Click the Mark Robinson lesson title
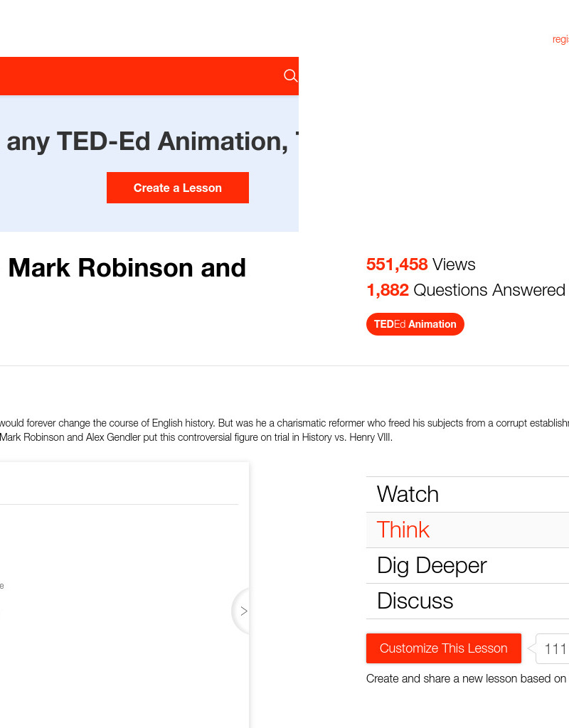Image resolution: width=569 pixels, height=728 pixels. 127,268
